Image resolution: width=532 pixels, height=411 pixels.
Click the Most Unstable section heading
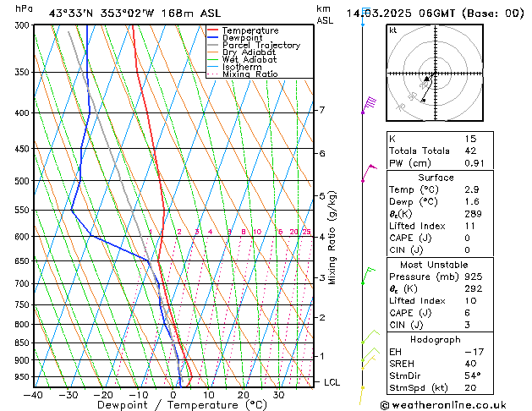434,265
